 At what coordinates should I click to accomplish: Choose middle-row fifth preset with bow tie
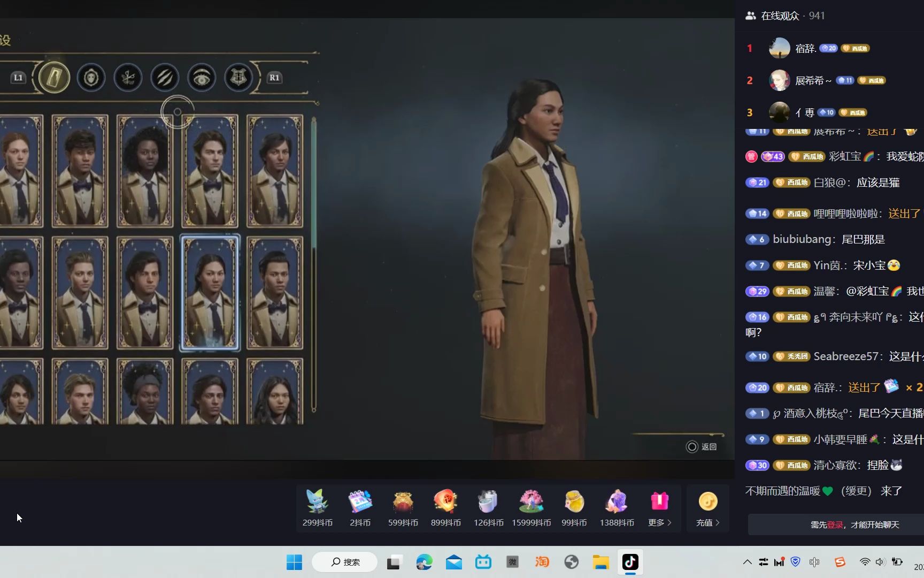click(x=275, y=293)
